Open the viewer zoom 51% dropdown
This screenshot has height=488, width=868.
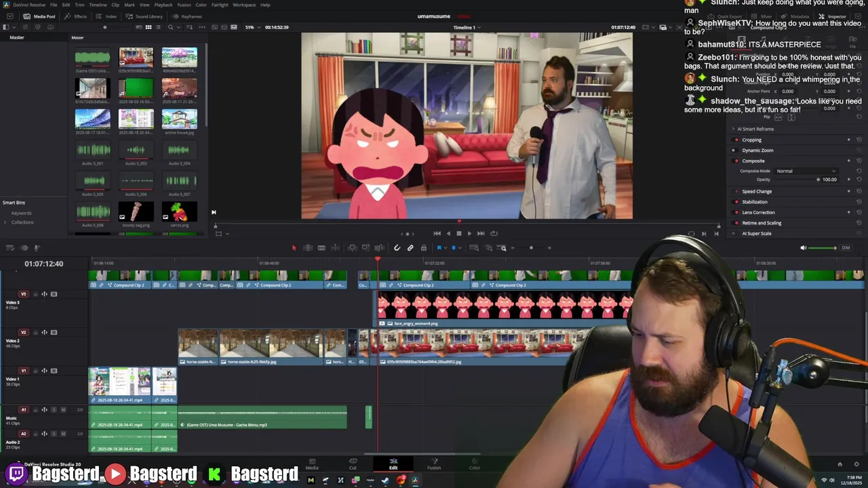tap(252, 27)
